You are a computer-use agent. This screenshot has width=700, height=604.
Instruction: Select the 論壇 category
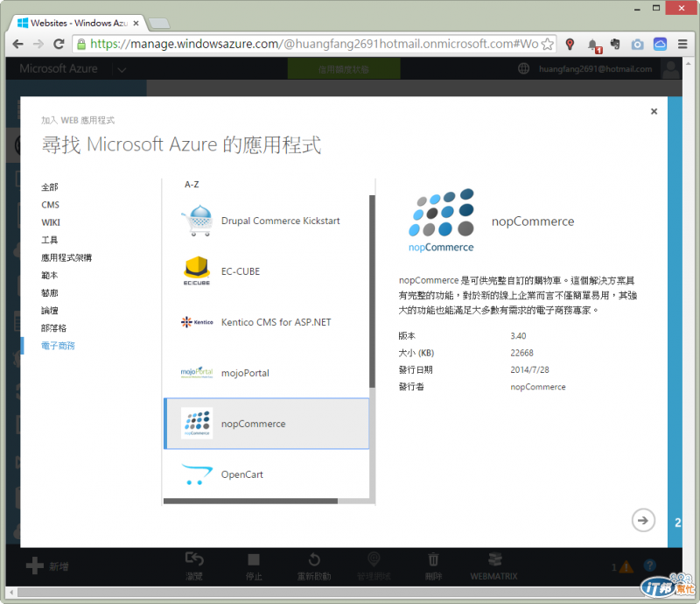50,311
